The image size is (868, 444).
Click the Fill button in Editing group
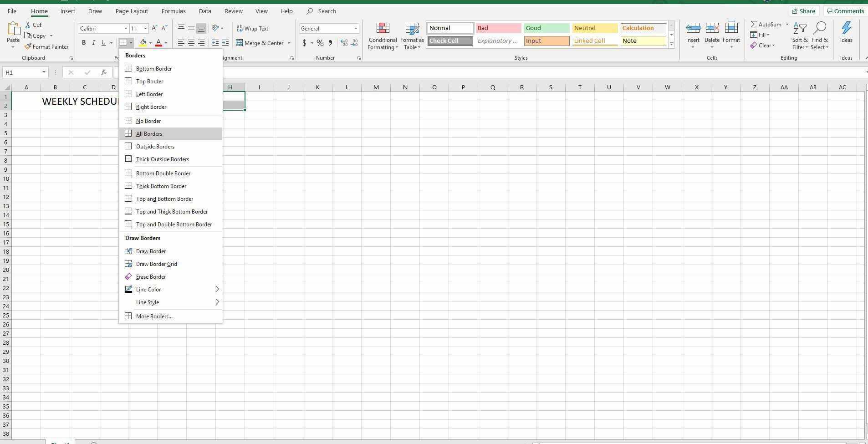(760, 35)
